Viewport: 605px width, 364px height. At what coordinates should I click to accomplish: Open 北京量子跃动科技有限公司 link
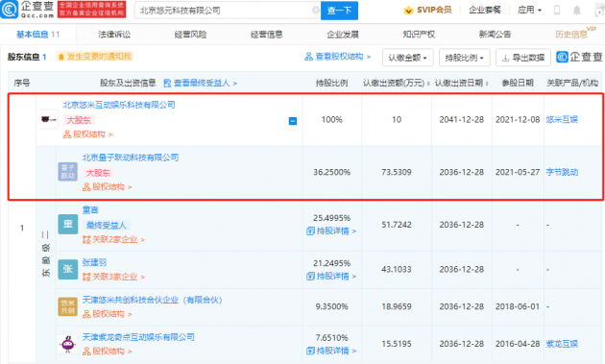pos(131,158)
